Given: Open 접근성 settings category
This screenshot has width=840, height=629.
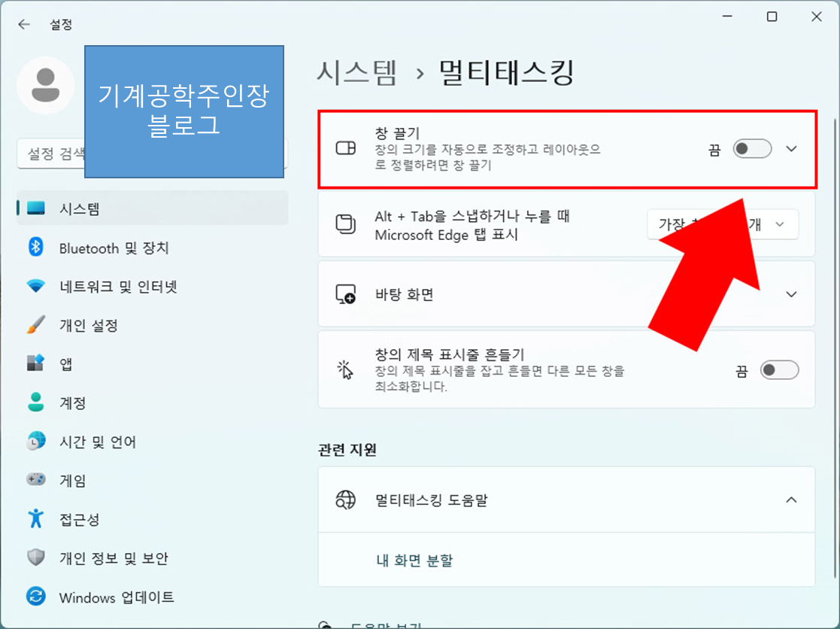Looking at the screenshot, I should tap(153, 518).
